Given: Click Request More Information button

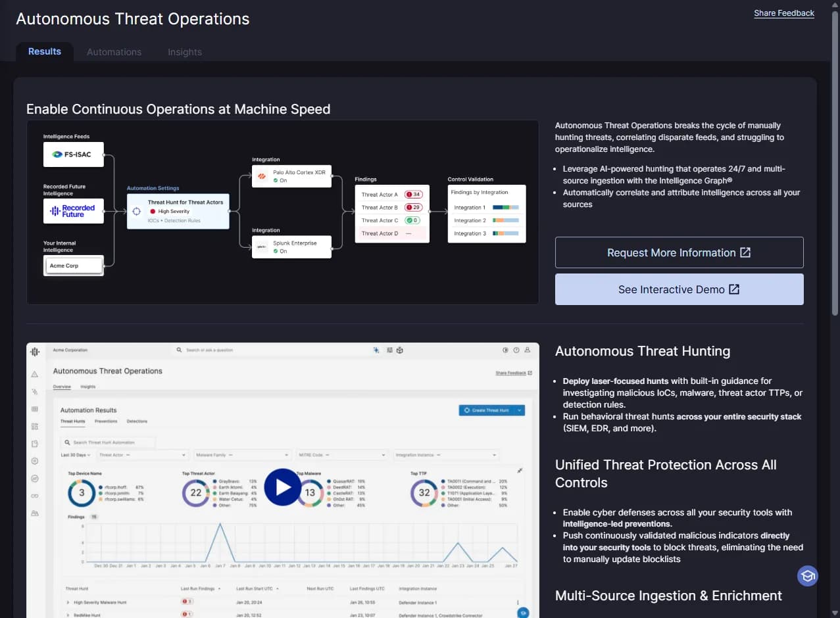Looking at the screenshot, I should 679,252.
